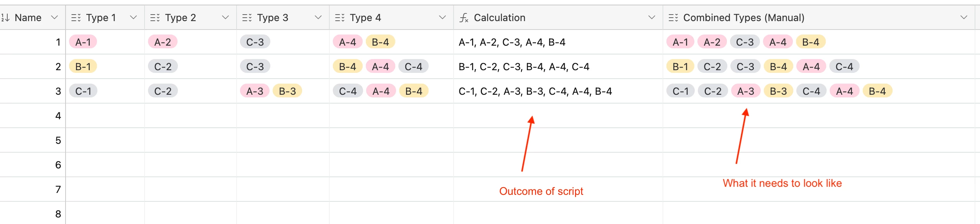Click the Calculation cell in row 3
This screenshot has height=224, width=980.
pyautogui.click(x=558, y=91)
